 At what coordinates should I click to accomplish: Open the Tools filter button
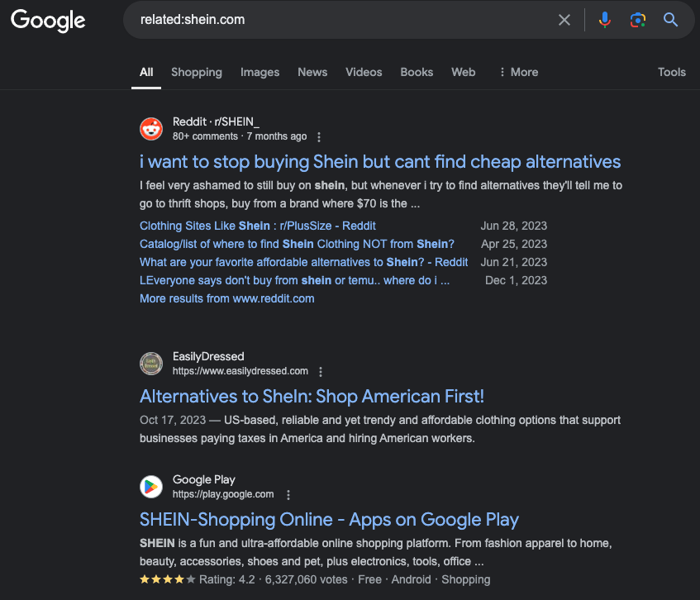[671, 72]
